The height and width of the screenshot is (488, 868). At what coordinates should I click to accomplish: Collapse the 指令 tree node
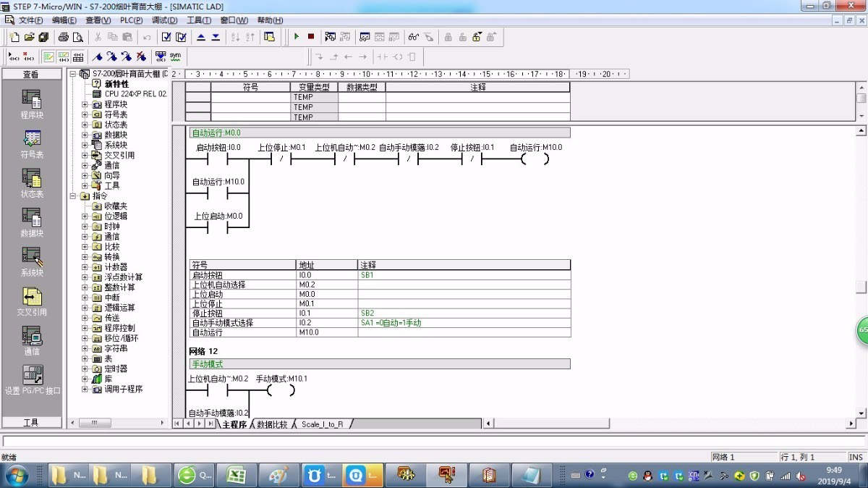tap(73, 195)
